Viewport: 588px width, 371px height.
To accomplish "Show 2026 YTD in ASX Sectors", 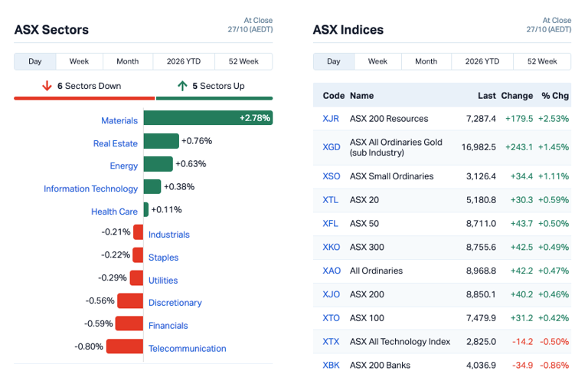I will 184,61.
